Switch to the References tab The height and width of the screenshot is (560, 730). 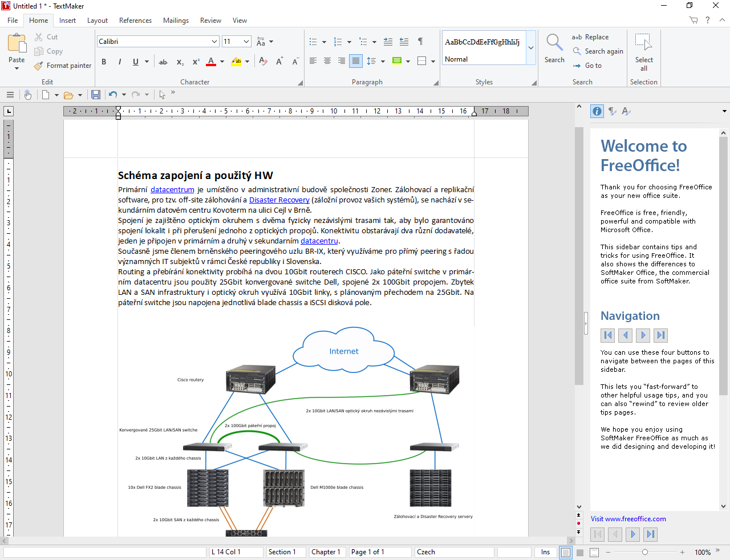(x=135, y=21)
